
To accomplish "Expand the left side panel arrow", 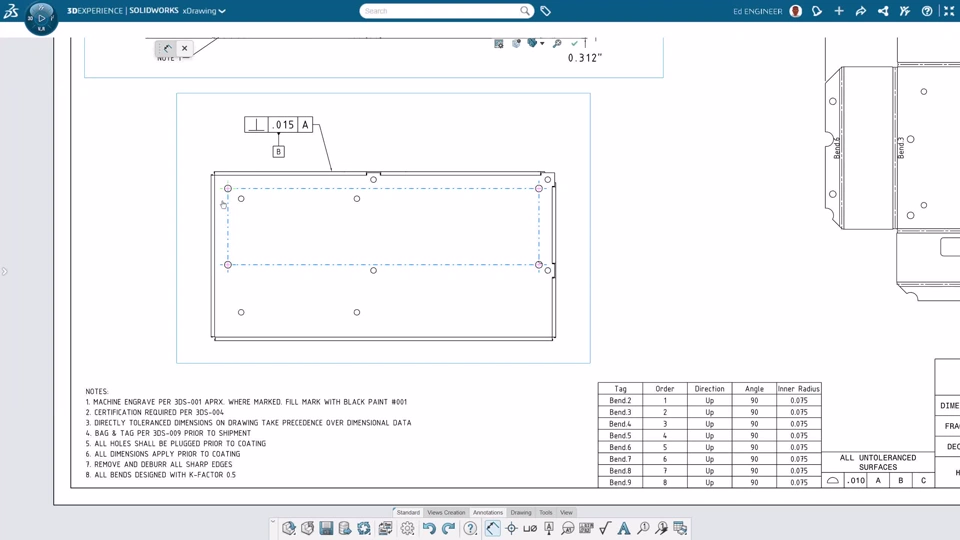I will 5,271.
